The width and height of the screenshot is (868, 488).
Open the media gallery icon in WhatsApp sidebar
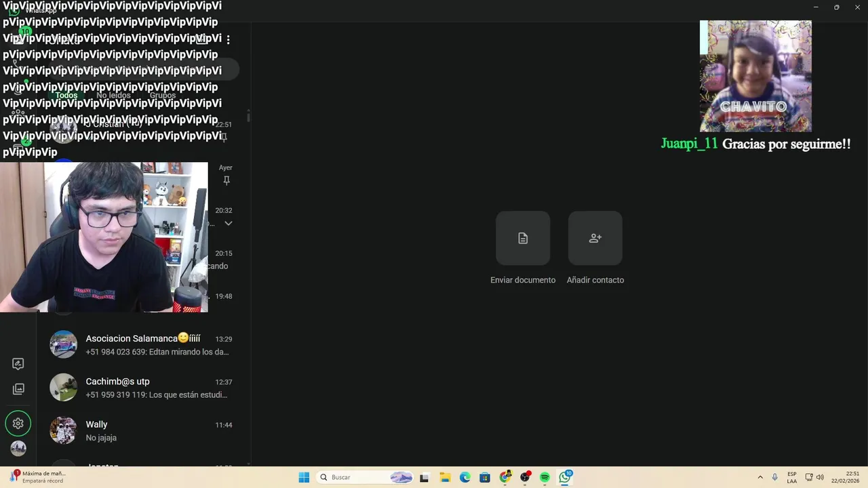(18, 389)
